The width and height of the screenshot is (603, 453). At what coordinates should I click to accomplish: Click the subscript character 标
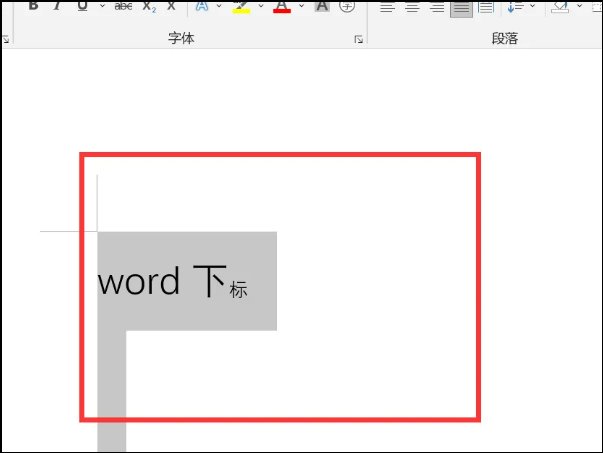238,290
